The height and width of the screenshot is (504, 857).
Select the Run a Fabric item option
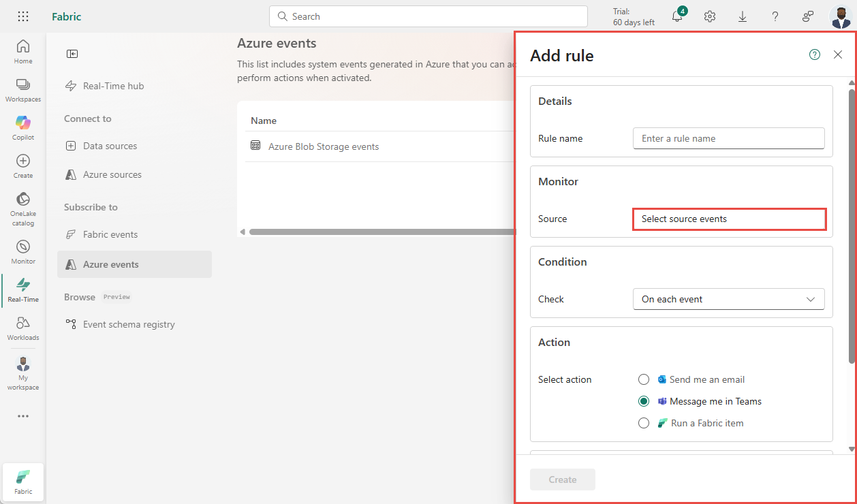pyautogui.click(x=644, y=423)
